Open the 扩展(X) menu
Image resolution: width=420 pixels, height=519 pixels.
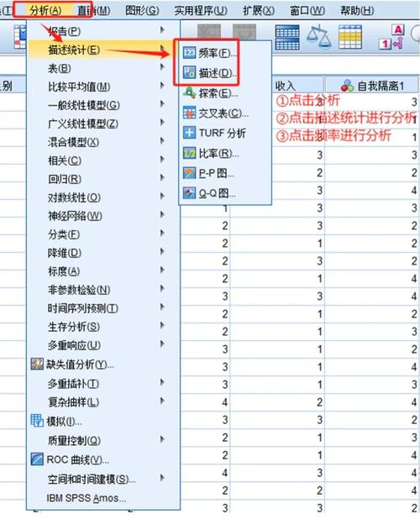tap(259, 11)
